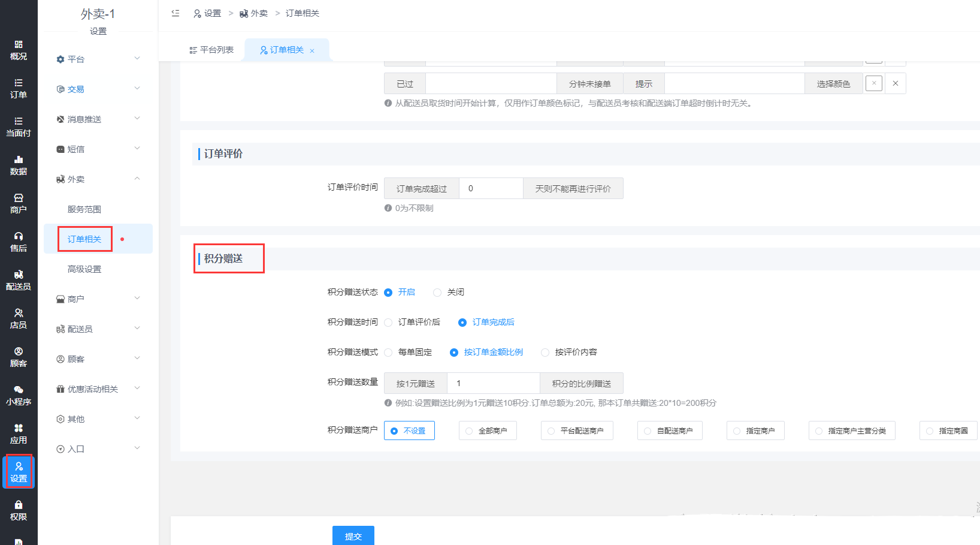Click the 积分赠送 section heading
Viewport: 980px width, 545px height.
point(223,258)
